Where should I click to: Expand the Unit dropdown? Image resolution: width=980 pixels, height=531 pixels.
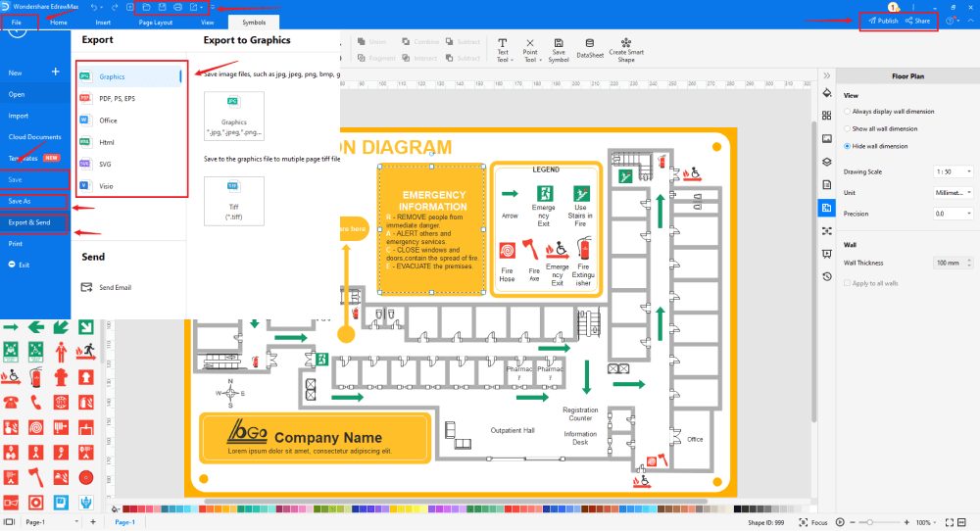[952, 192]
